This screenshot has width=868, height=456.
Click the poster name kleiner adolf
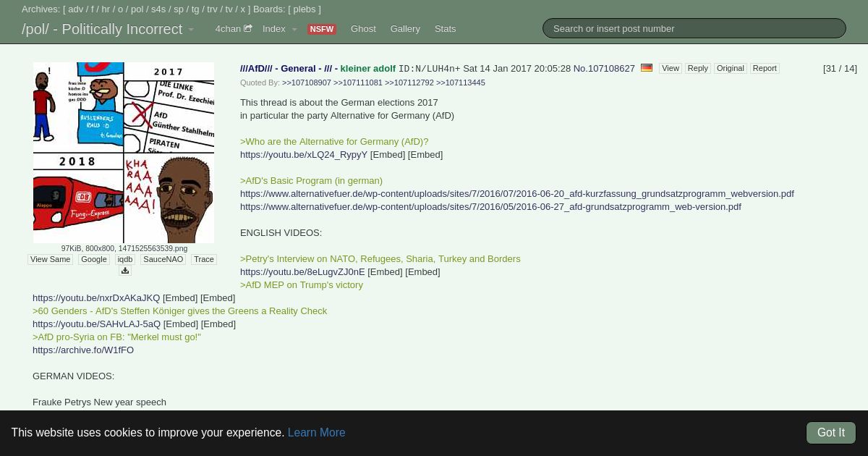367,69
